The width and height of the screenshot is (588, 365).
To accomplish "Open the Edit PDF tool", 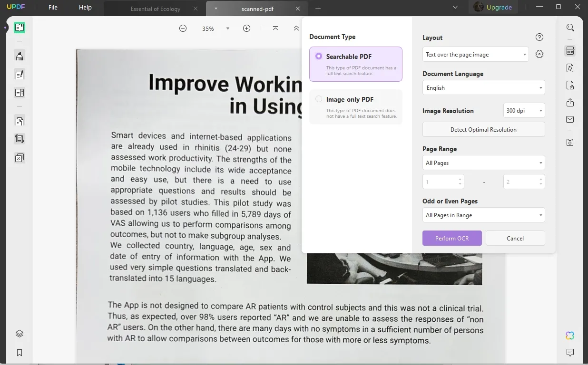I will tap(20, 75).
